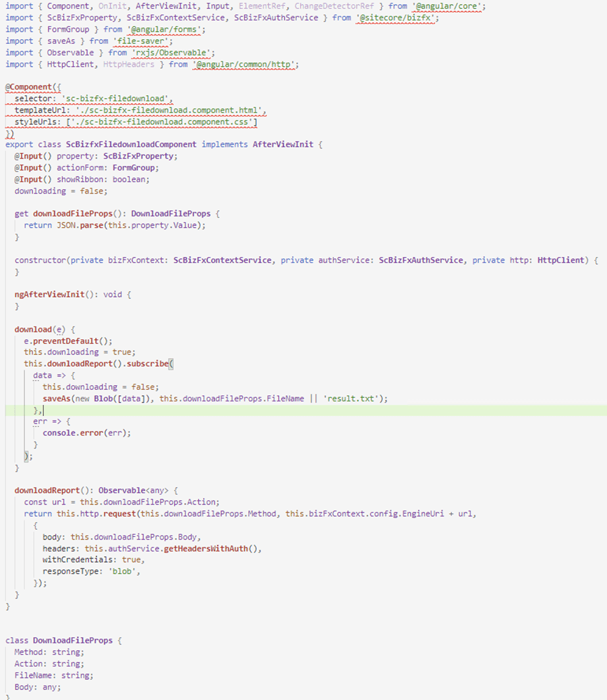The width and height of the screenshot is (607, 700).
Task: Click the ScBizFxAuthService constructor parameter type
Action: pyautogui.click(x=421, y=260)
